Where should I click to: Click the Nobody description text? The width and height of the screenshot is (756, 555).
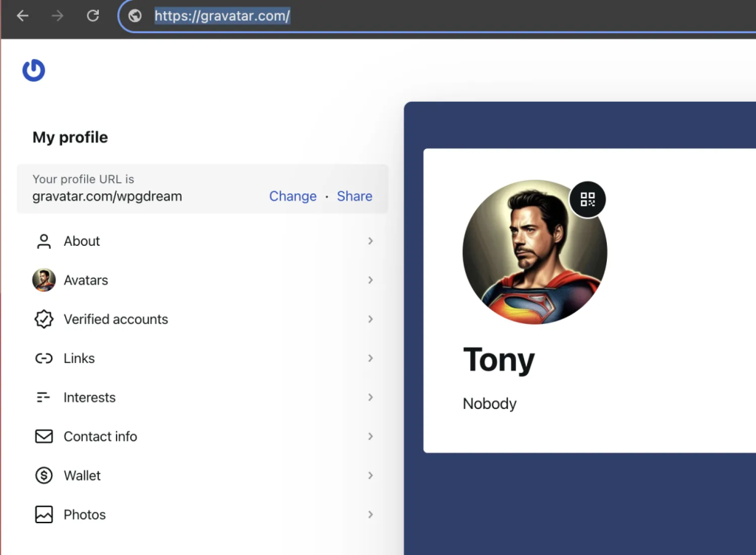489,403
